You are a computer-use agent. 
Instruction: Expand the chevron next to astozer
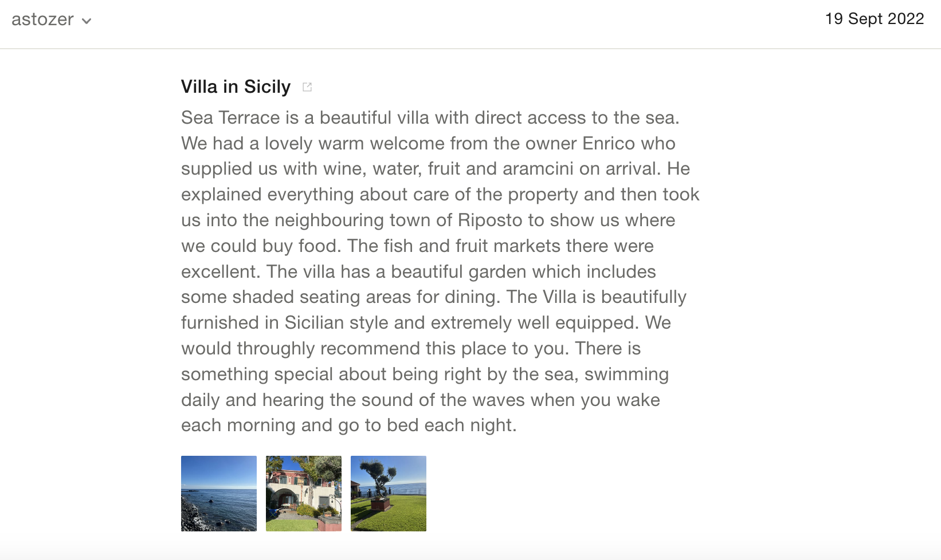pyautogui.click(x=87, y=21)
